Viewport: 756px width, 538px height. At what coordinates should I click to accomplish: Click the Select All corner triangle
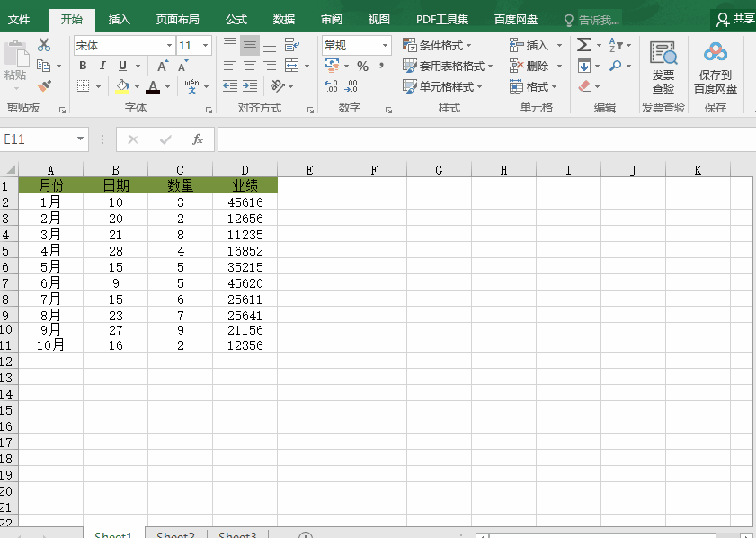[10, 169]
